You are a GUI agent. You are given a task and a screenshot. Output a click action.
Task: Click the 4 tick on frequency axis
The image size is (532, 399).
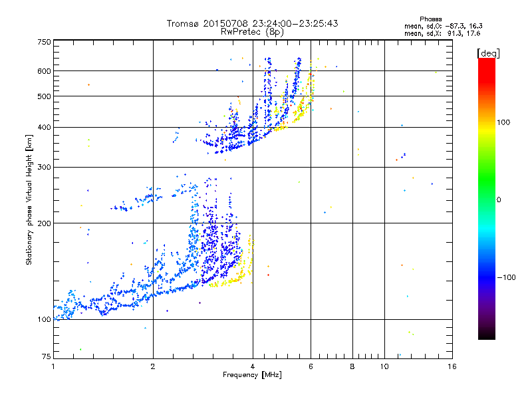point(253,366)
